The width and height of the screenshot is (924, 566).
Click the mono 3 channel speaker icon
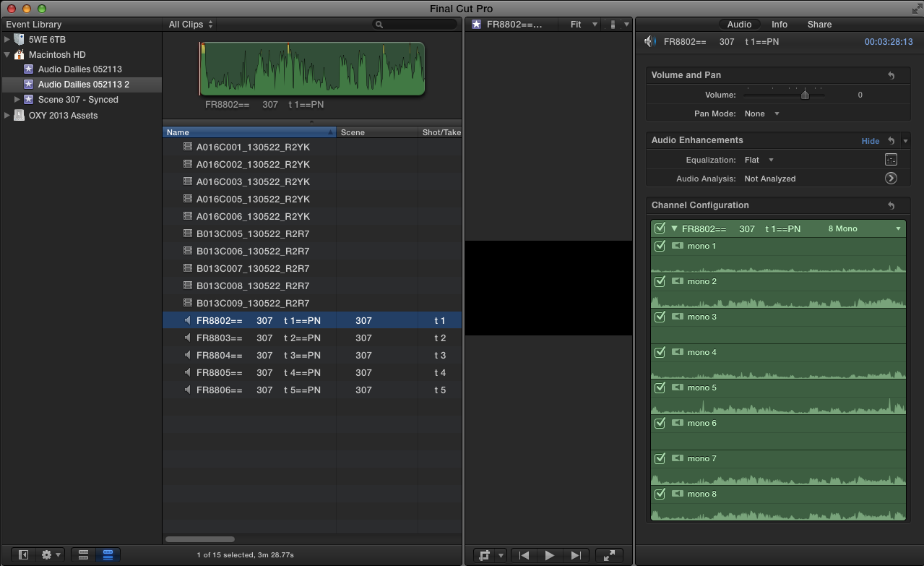pos(678,317)
